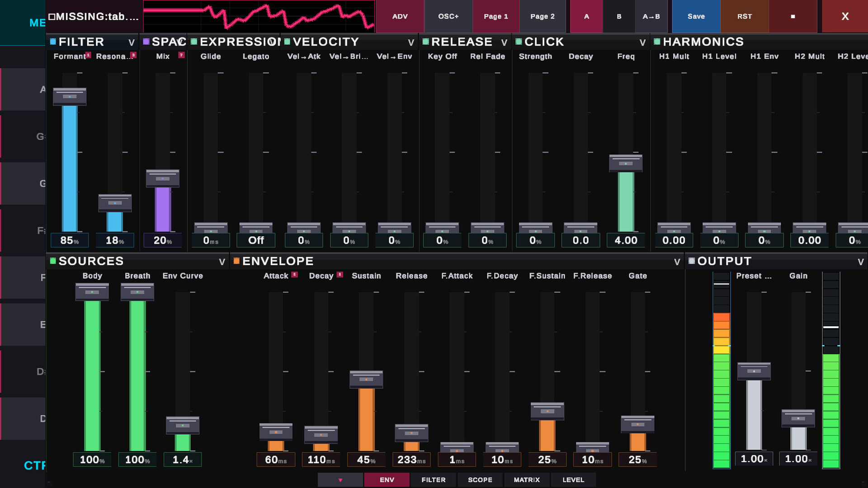Click the red badge next to Formant
868x488 pixels.
click(88, 55)
